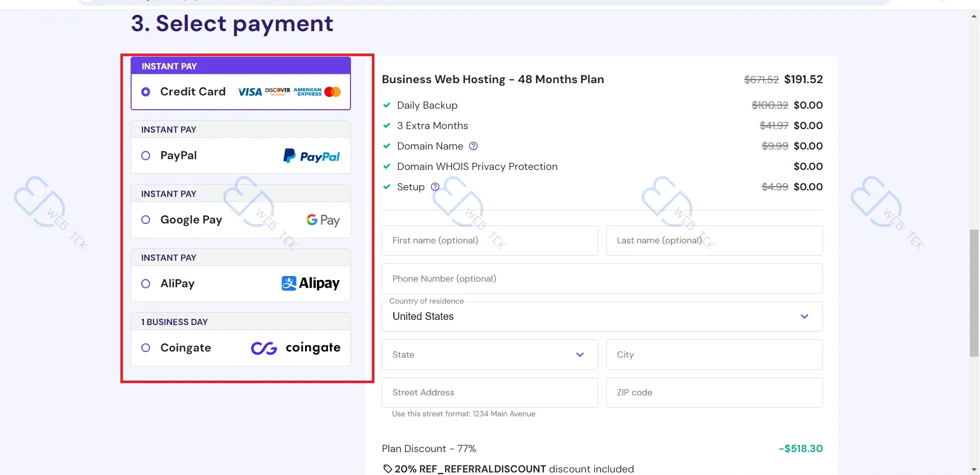This screenshot has height=475, width=980.
Task: Click the struck-through $9.99 price
Action: click(x=775, y=146)
